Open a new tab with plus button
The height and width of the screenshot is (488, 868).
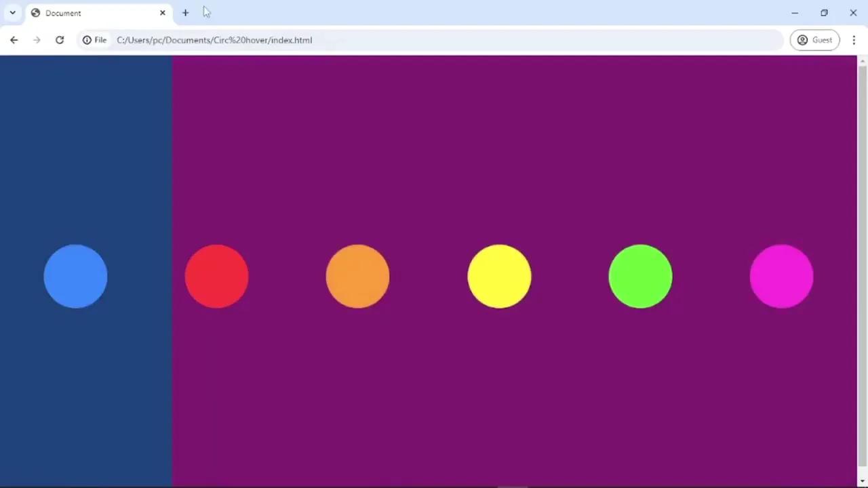coord(185,13)
